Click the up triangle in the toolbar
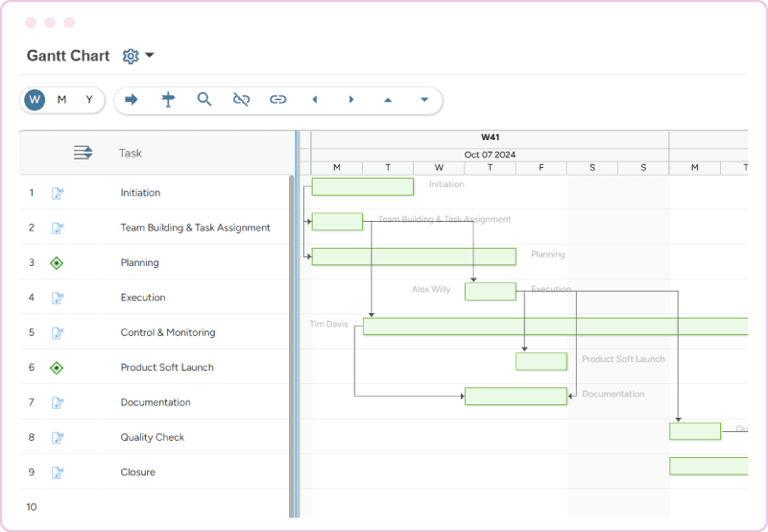 click(388, 100)
